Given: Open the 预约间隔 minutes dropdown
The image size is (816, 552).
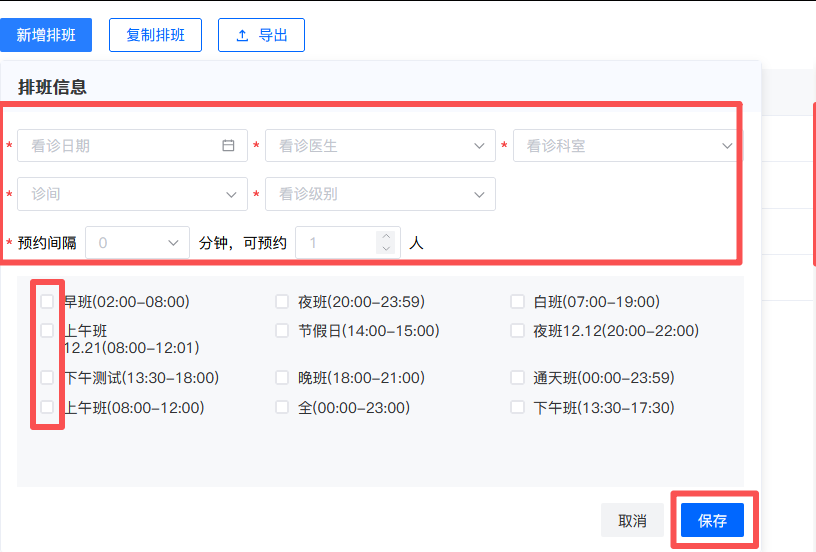Looking at the screenshot, I should pyautogui.click(x=138, y=243).
